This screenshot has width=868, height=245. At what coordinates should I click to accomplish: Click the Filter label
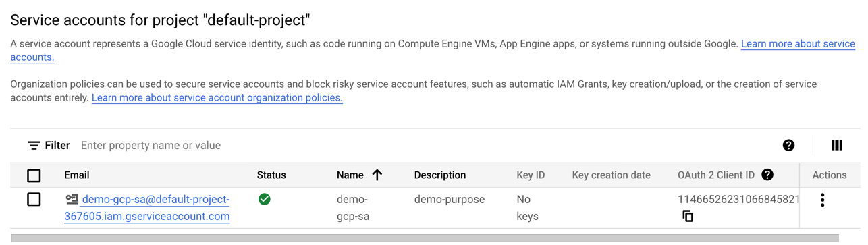point(57,146)
